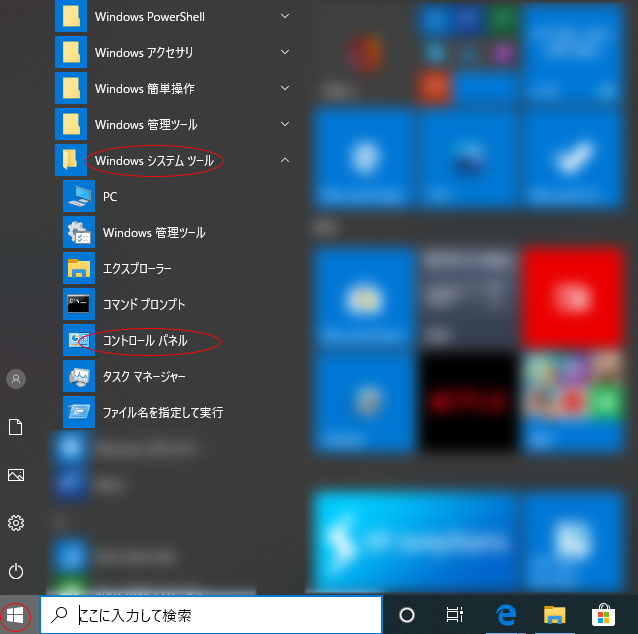Click the Windows システム ツール label
Screen dimensions: 638x634
coord(154,161)
